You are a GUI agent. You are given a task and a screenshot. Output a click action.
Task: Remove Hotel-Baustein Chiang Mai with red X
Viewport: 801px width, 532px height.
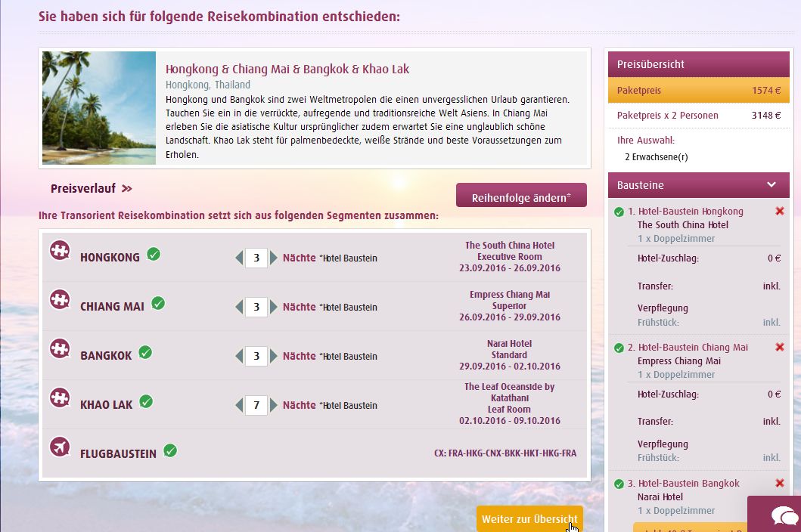(x=780, y=348)
